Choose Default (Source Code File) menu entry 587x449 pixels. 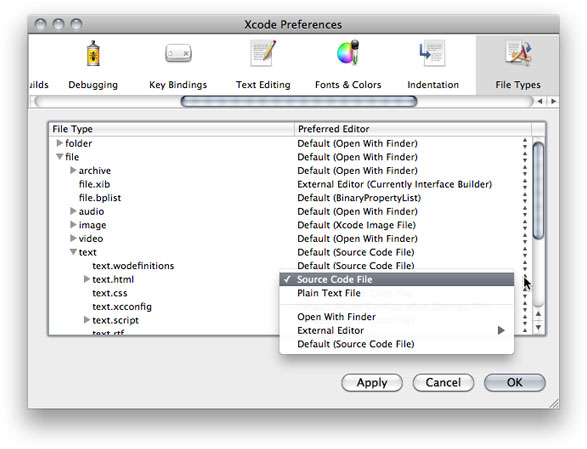pos(396,344)
